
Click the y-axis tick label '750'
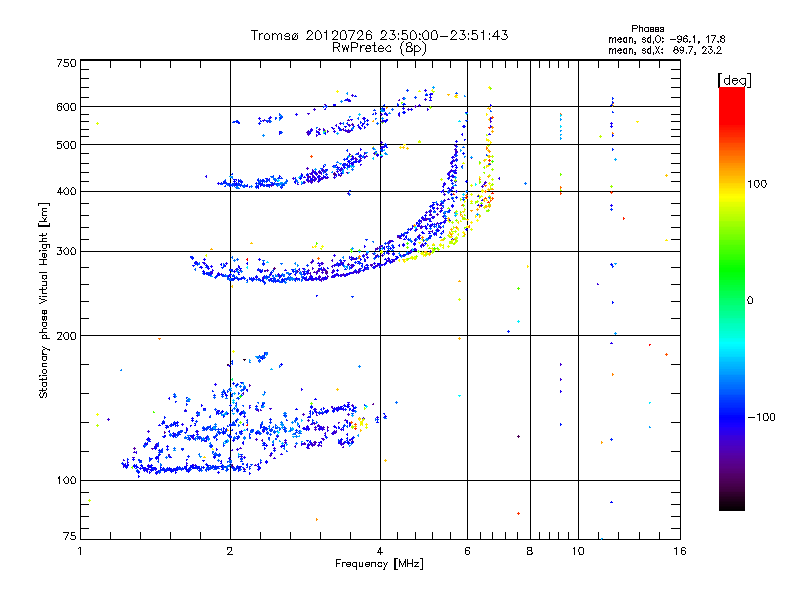tap(66, 63)
